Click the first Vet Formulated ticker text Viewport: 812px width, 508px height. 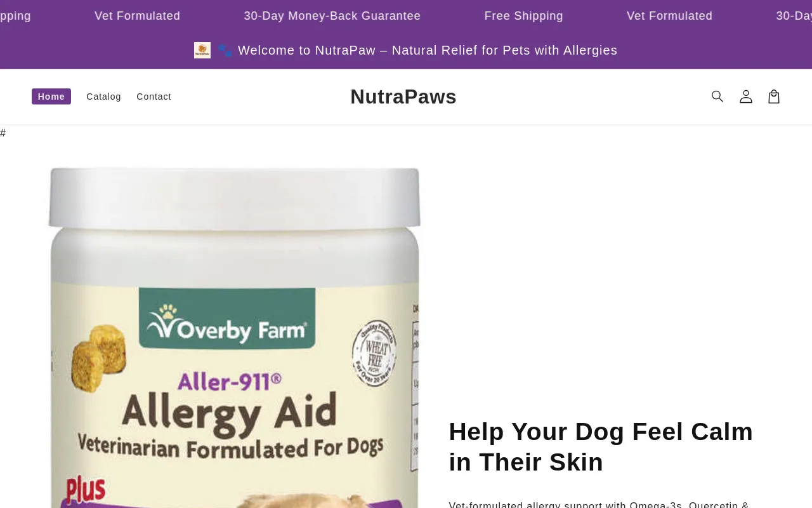click(x=138, y=16)
